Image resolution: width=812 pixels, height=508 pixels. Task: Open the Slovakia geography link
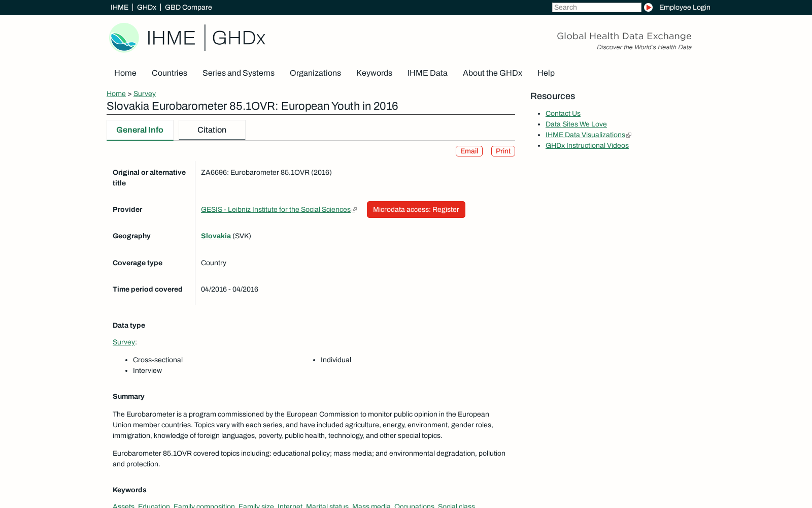click(216, 236)
